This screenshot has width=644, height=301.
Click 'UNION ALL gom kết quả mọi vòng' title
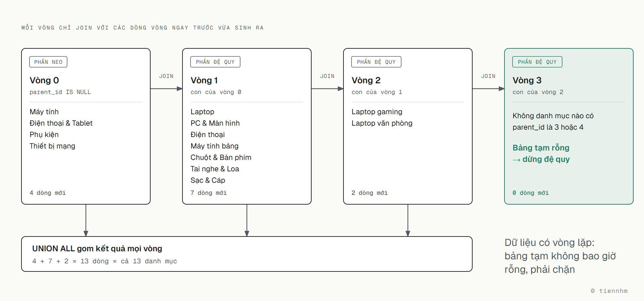click(x=97, y=249)
